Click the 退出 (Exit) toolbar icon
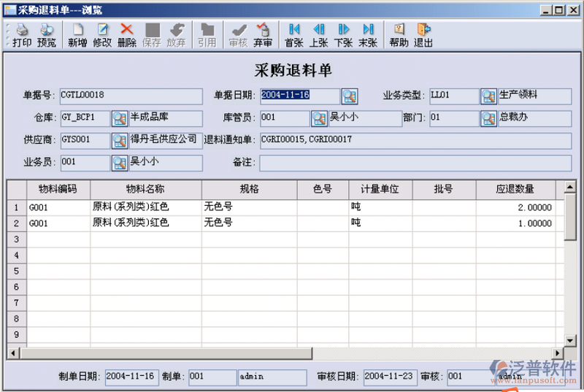584x392 pixels. 423,31
